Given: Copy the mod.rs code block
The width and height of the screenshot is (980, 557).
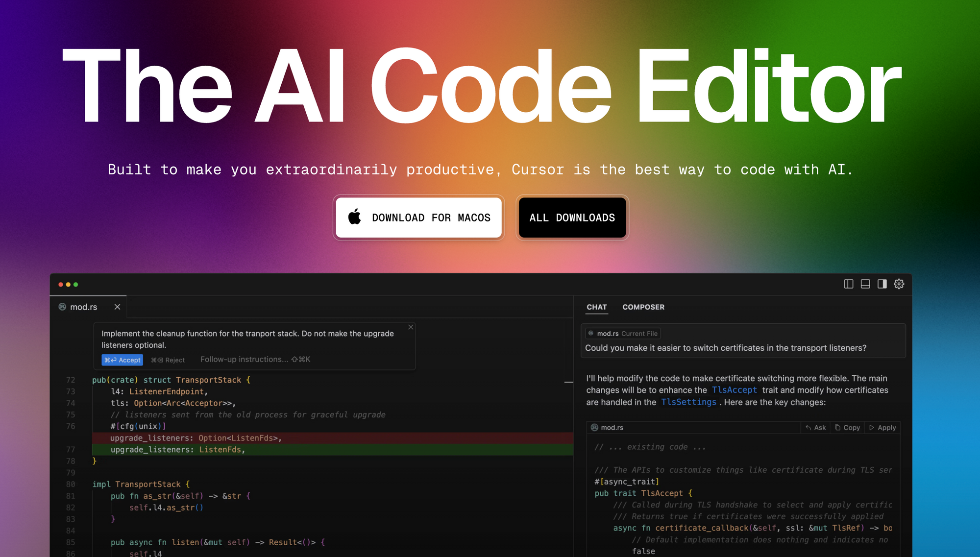Looking at the screenshot, I should tap(847, 428).
